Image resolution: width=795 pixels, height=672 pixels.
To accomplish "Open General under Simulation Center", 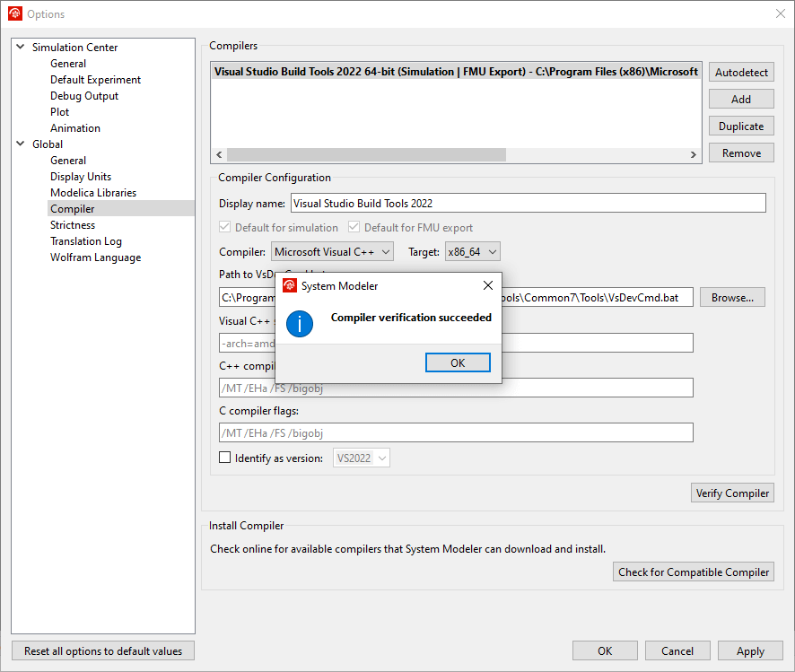I will point(68,64).
